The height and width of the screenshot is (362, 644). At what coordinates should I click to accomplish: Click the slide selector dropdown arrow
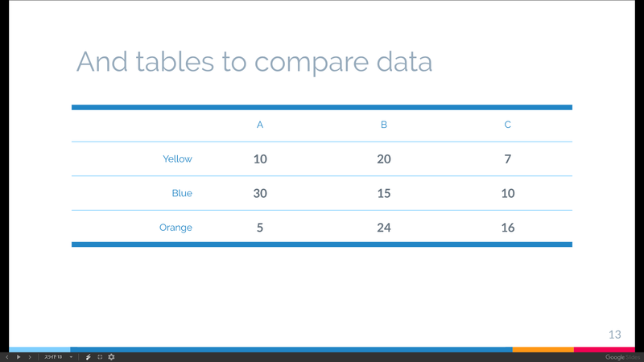point(71,357)
